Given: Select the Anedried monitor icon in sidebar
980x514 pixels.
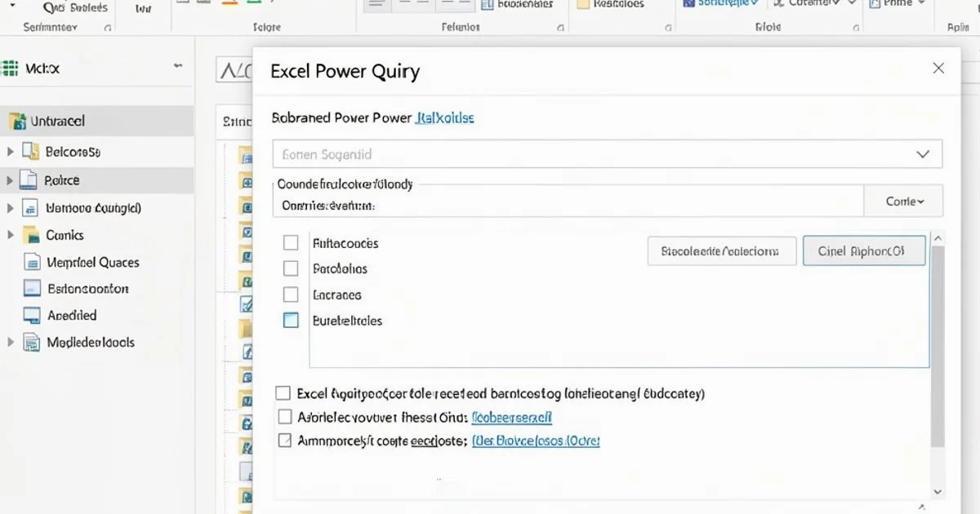Looking at the screenshot, I should tap(30, 315).
